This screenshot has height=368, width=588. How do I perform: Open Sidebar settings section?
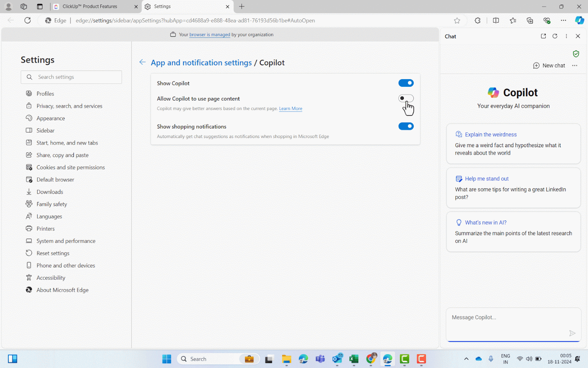click(x=46, y=131)
